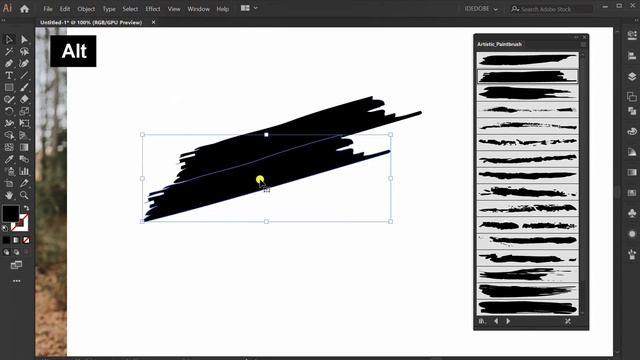This screenshot has height=360, width=640.
Task: Open the Symbols panel club icon
Action: tap(632, 213)
